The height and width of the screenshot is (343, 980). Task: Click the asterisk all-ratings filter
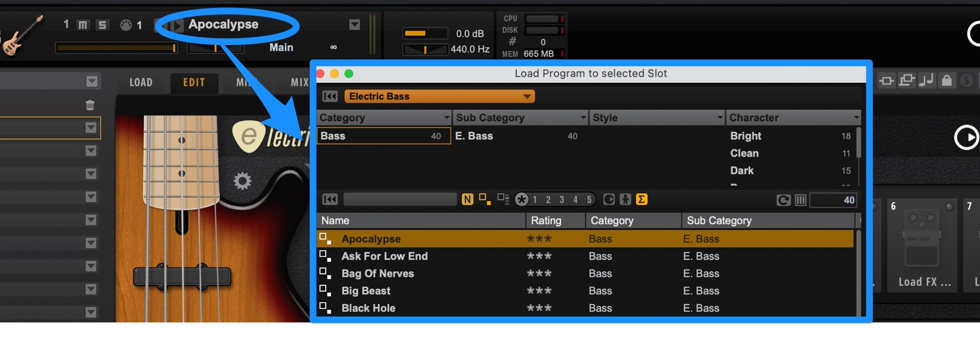click(x=521, y=199)
